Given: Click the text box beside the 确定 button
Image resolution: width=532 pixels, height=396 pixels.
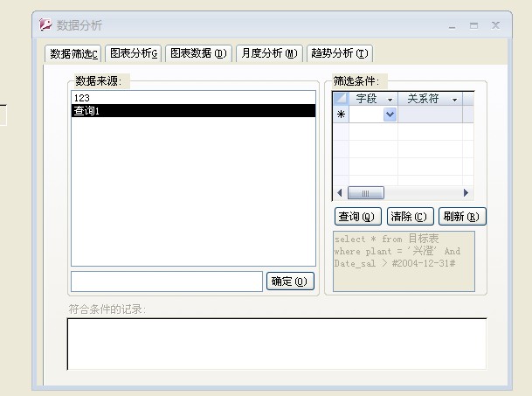Looking at the screenshot, I should click(x=167, y=281).
